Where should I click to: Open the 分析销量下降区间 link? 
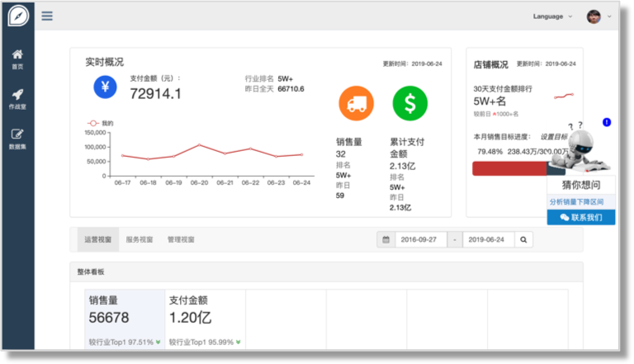point(576,201)
